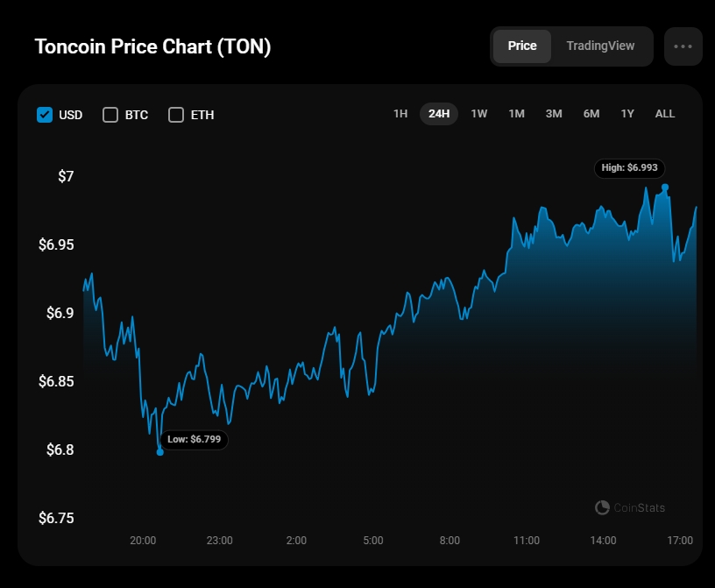Switch to the Price chart tab
Viewport: 715px width, 588px height.
[522, 46]
